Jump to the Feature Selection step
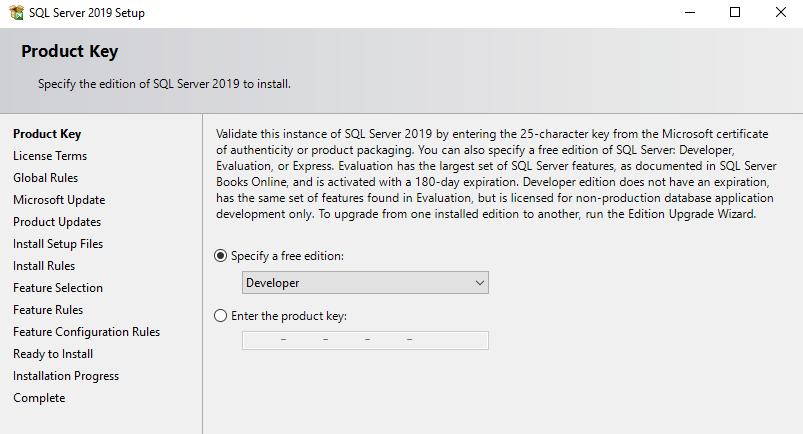The width and height of the screenshot is (803, 434). (58, 288)
